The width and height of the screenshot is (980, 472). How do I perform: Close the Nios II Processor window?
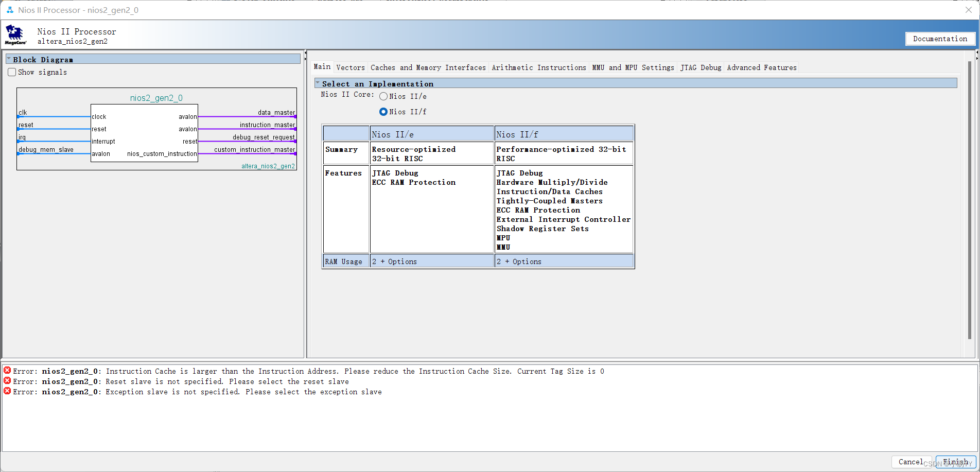tap(968, 10)
